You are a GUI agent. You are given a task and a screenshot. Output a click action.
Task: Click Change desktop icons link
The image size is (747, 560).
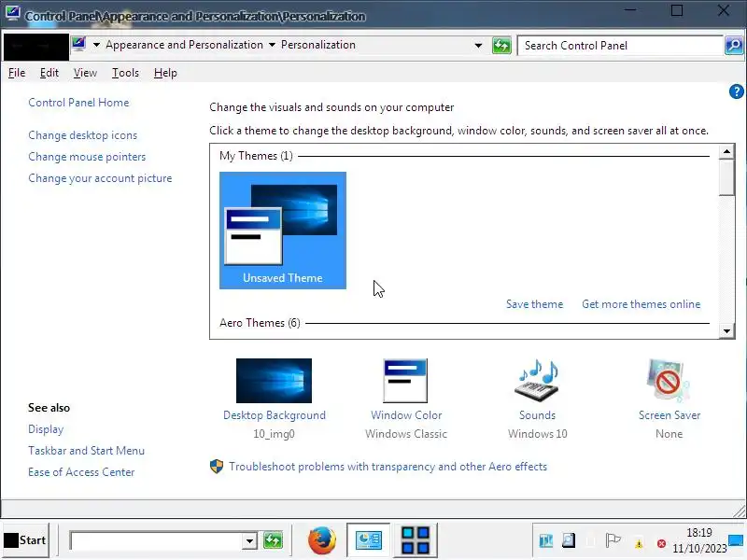tap(83, 135)
